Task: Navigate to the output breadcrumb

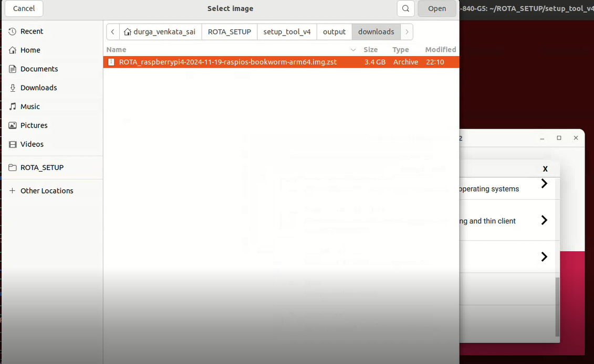Action: (x=335, y=31)
